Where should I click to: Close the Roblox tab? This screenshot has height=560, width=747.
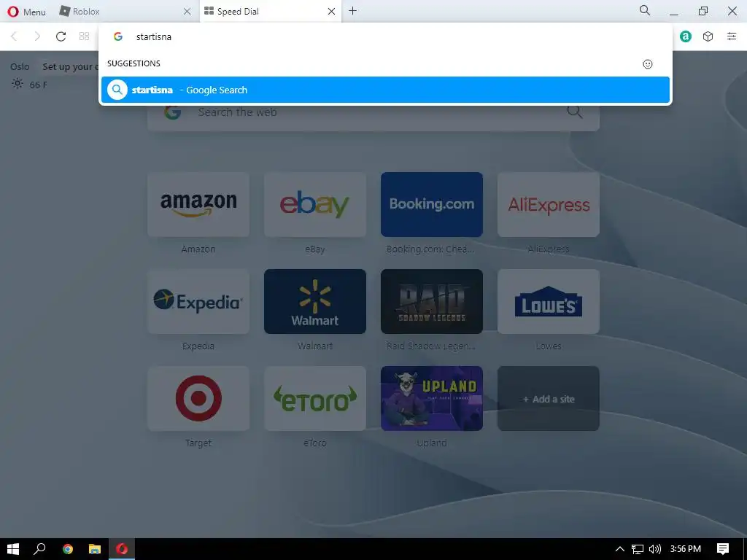tap(187, 12)
